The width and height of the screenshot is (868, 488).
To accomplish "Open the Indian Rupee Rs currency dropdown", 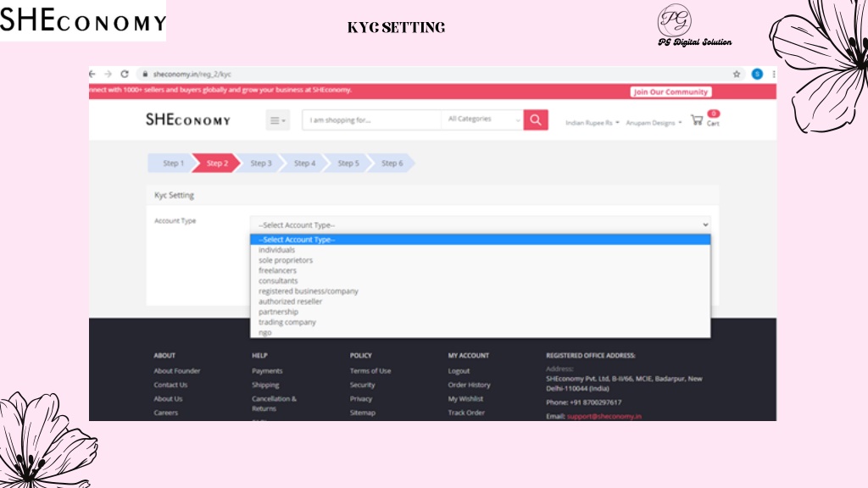I will point(593,123).
